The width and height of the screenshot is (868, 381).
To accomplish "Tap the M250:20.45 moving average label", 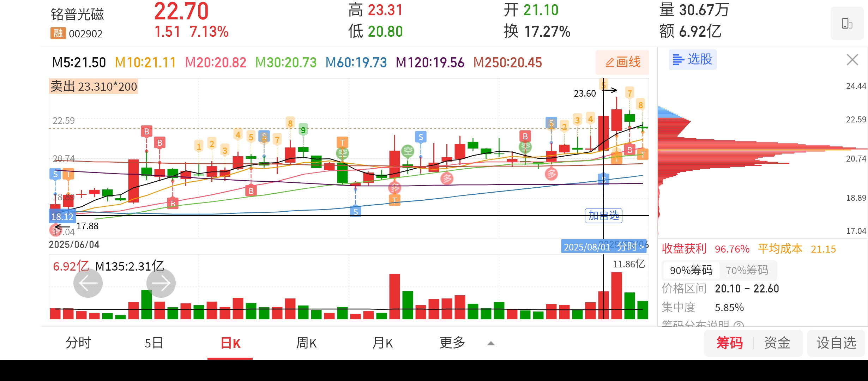I will (507, 62).
